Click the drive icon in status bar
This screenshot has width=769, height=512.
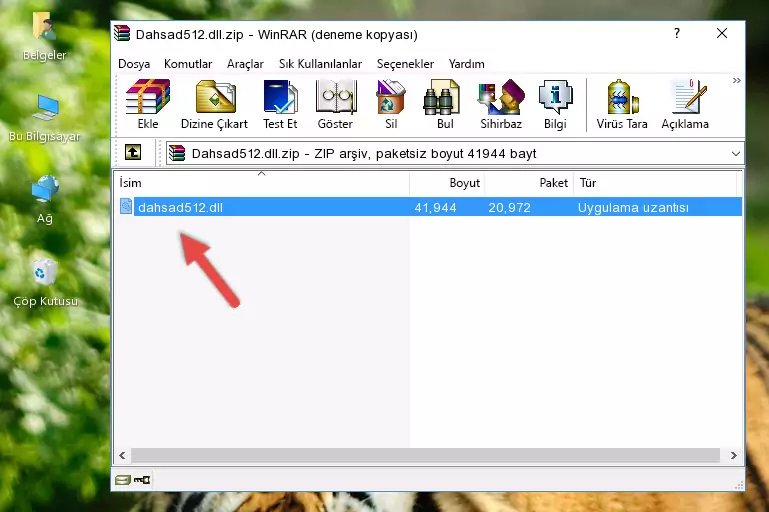point(123,480)
